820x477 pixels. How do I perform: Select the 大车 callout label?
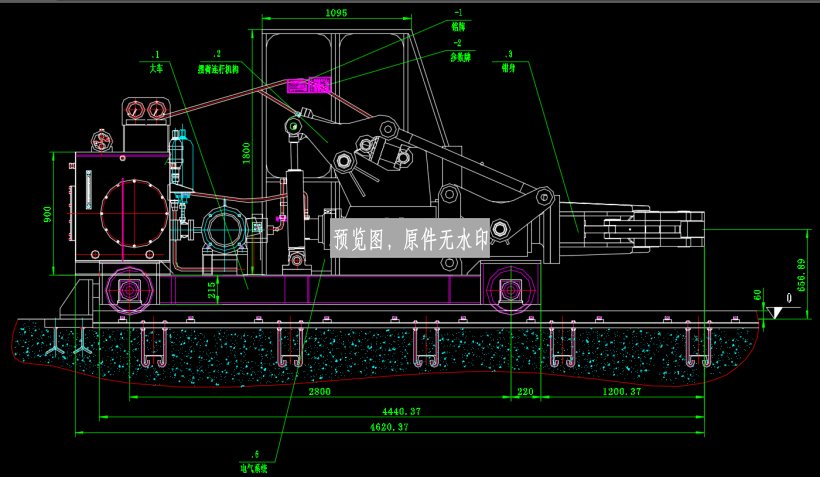(156, 69)
